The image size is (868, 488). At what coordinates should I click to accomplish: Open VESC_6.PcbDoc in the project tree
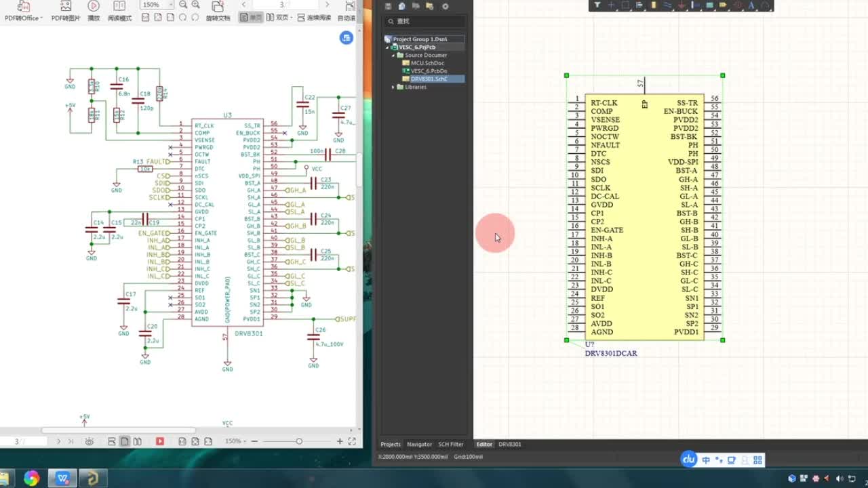[x=429, y=71]
